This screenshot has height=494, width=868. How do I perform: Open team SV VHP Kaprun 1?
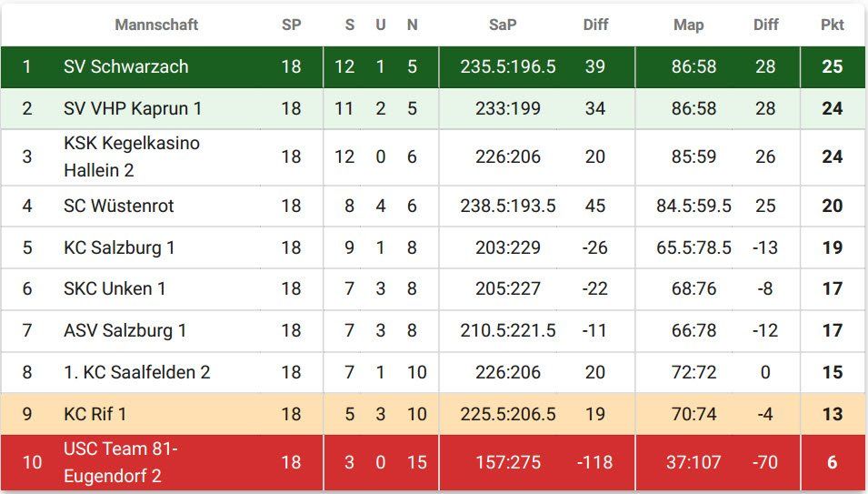pyautogui.click(x=133, y=108)
